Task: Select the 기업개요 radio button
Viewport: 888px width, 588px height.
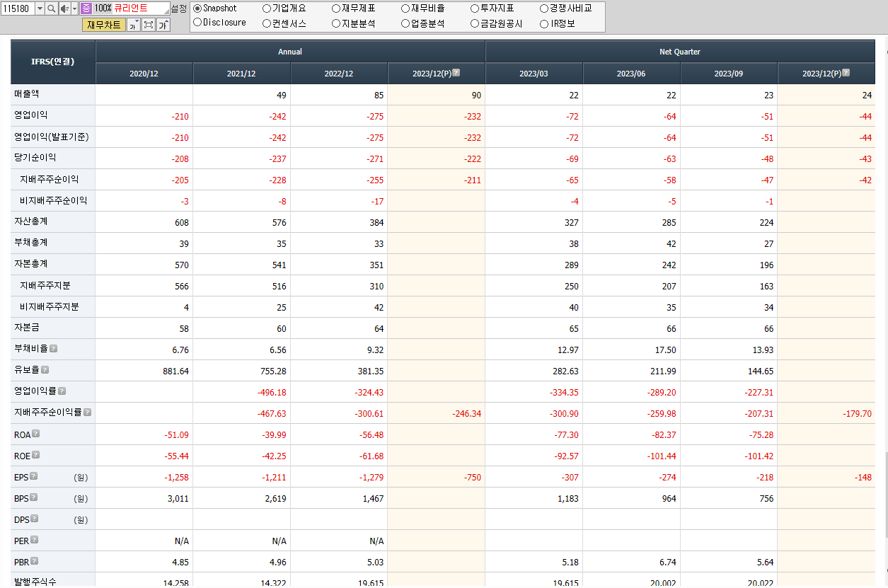Action: [266, 8]
